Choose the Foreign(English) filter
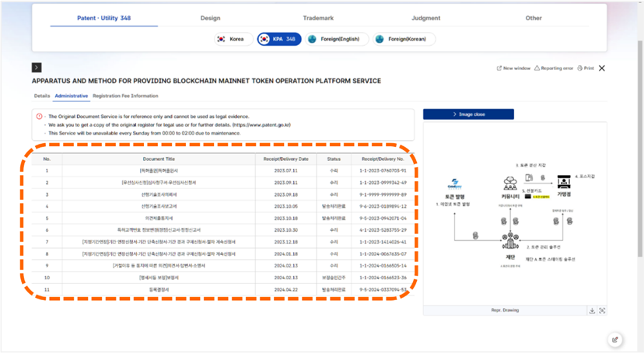This screenshot has height=353, width=644. 334,39
